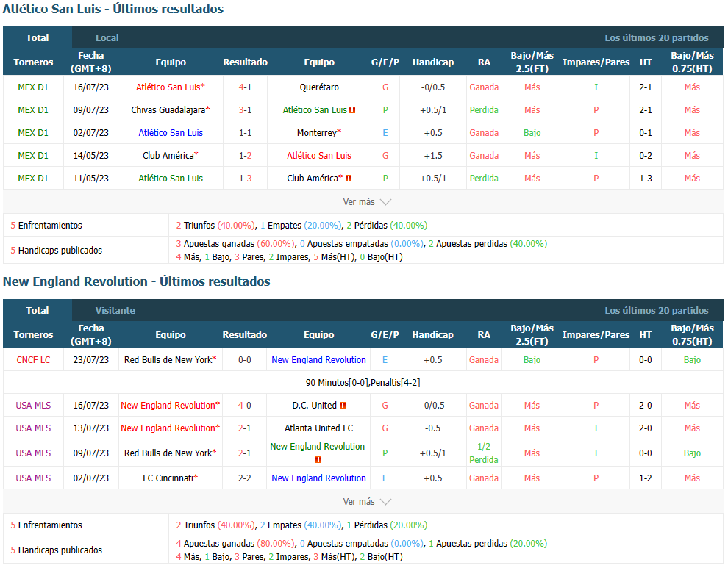Click the New England Revolution - Últimos resultados heading

[x=137, y=281]
